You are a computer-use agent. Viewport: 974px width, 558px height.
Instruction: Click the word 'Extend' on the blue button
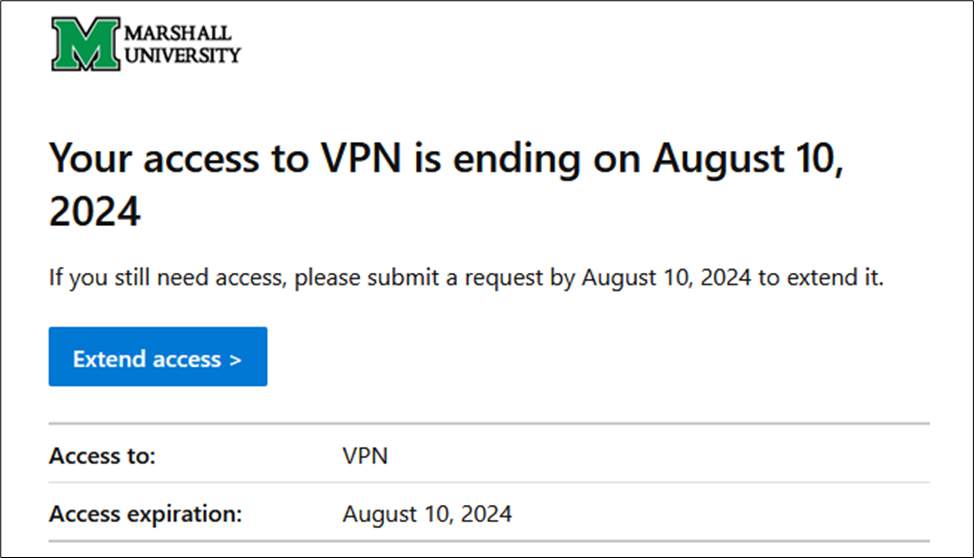(x=110, y=359)
